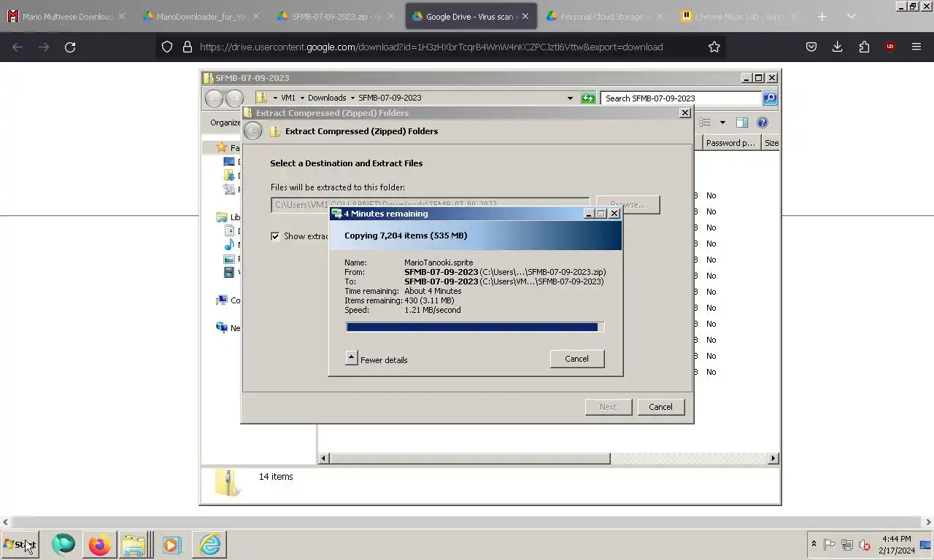Cancel the file copy progress dialog
The width and height of the screenshot is (934, 560).
click(x=576, y=359)
